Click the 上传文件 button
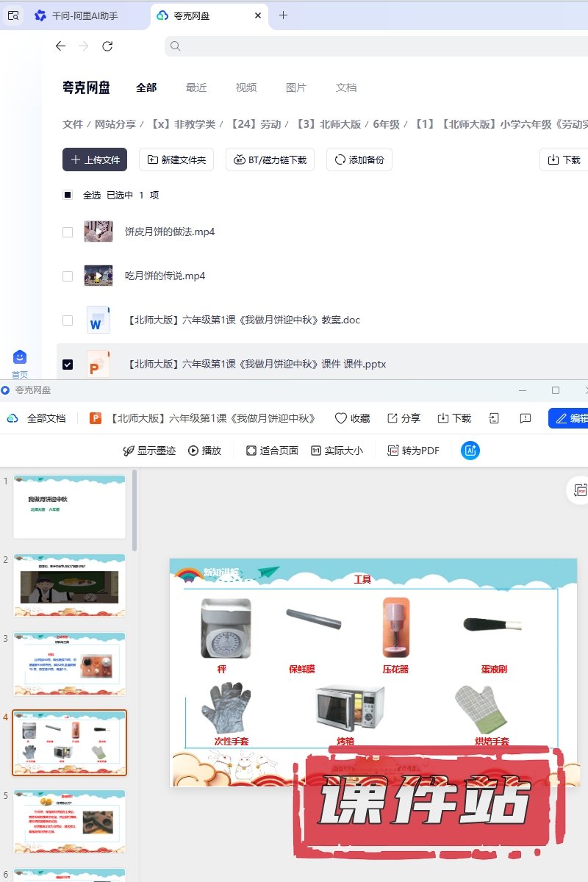This screenshot has height=882, width=588. point(95,159)
